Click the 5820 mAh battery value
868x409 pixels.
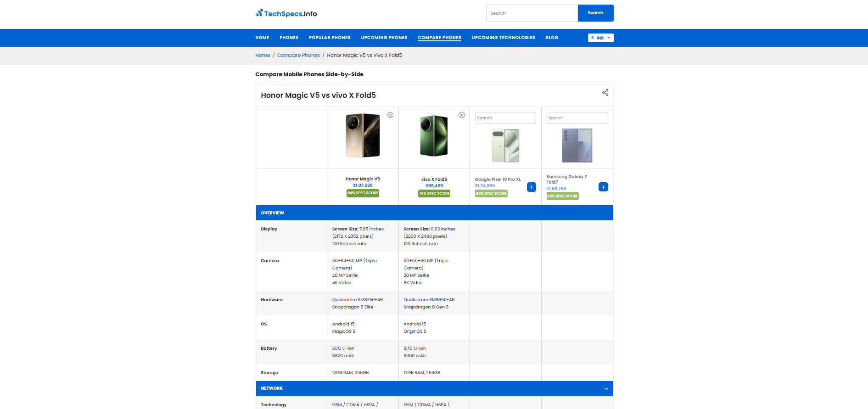[x=343, y=356]
